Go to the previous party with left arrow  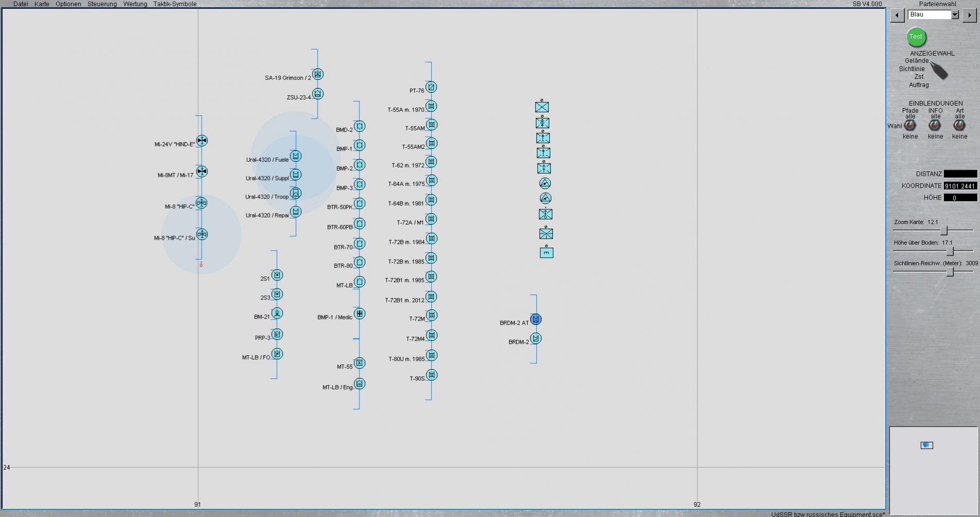pos(897,15)
